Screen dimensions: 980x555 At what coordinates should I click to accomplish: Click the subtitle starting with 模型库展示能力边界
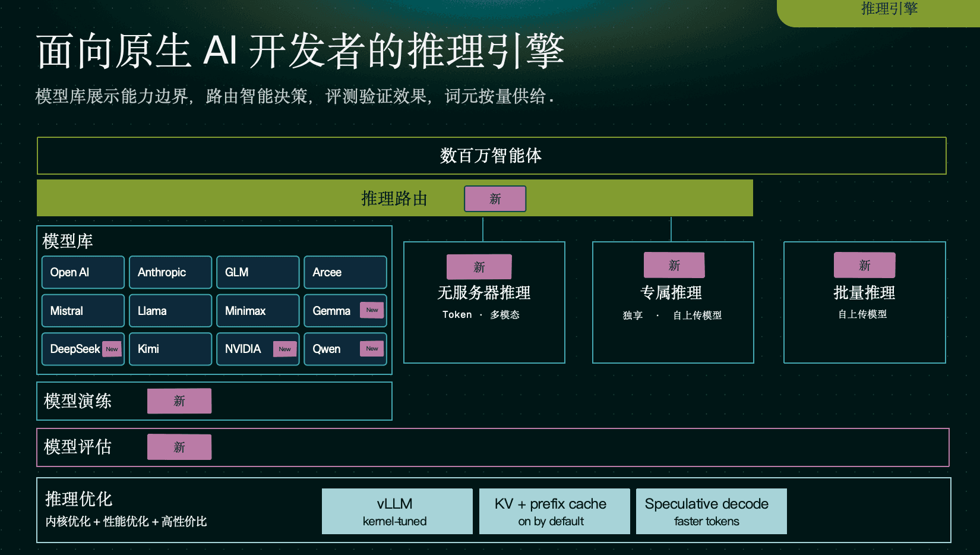tap(295, 96)
